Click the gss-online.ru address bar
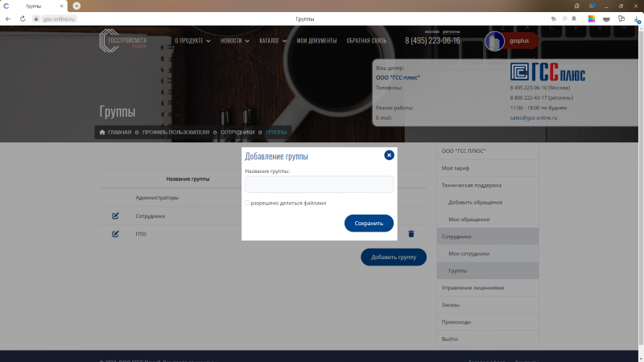 click(59, 19)
